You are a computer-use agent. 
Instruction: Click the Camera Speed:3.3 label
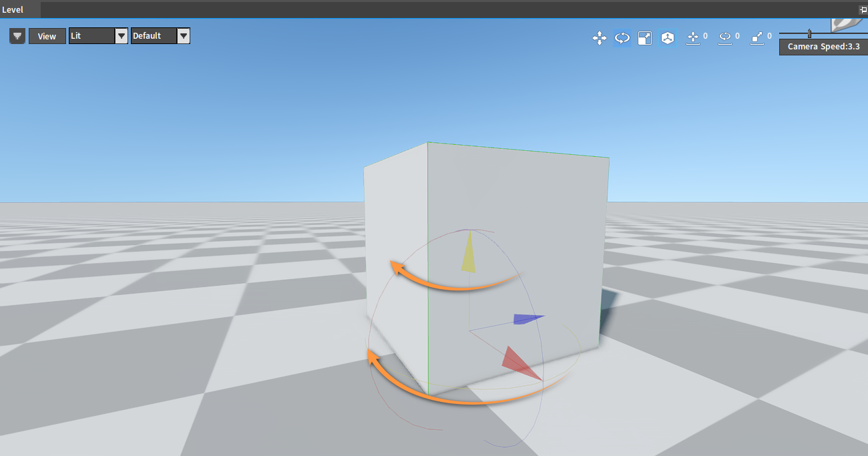tap(823, 47)
